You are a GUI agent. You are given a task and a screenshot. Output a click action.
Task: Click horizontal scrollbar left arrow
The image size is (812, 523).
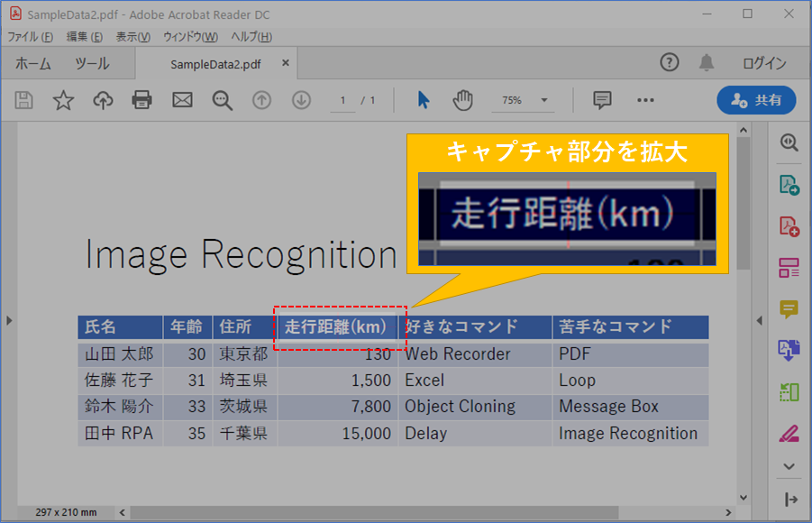(123, 512)
